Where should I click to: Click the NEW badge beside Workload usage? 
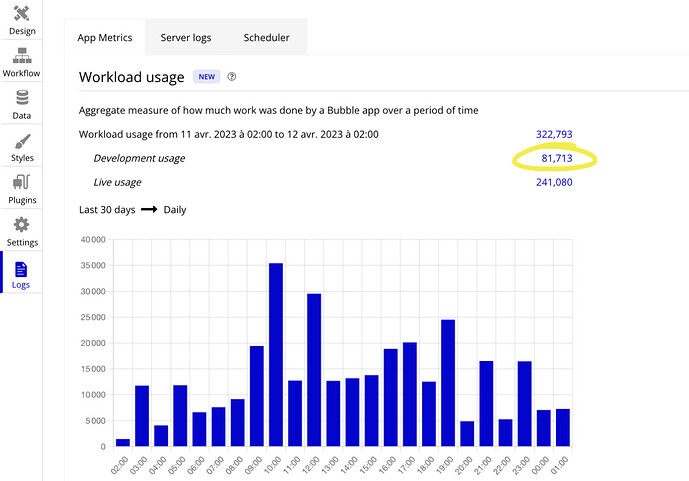coord(207,77)
